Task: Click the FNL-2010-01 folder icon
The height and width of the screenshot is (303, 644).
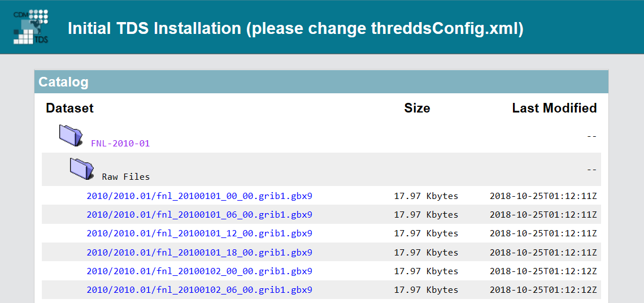Action: point(71,136)
